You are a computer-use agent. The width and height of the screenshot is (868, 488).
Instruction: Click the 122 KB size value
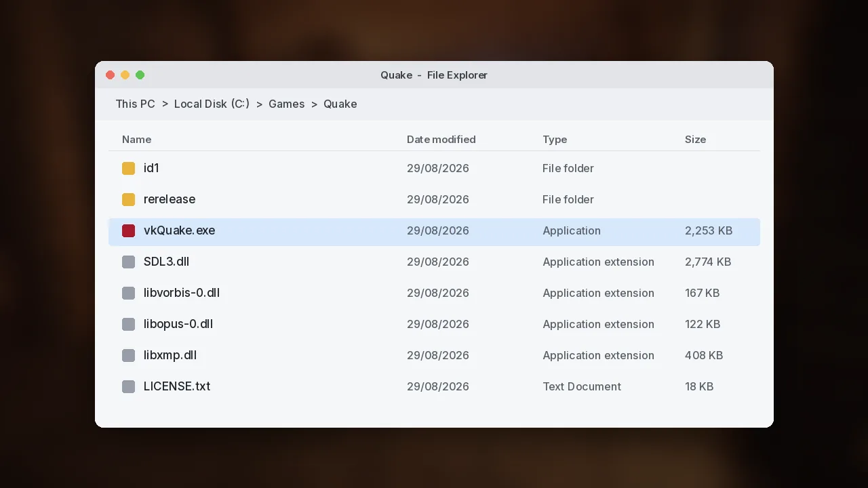(x=703, y=324)
